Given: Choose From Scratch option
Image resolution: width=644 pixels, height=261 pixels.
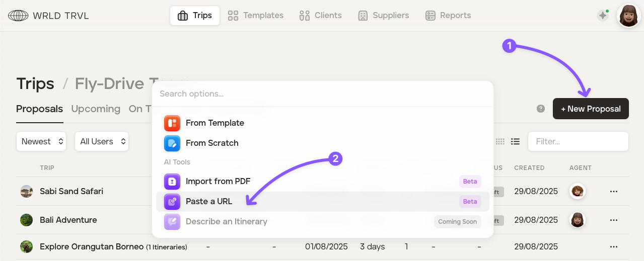Looking at the screenshot, I should [211, 143].
